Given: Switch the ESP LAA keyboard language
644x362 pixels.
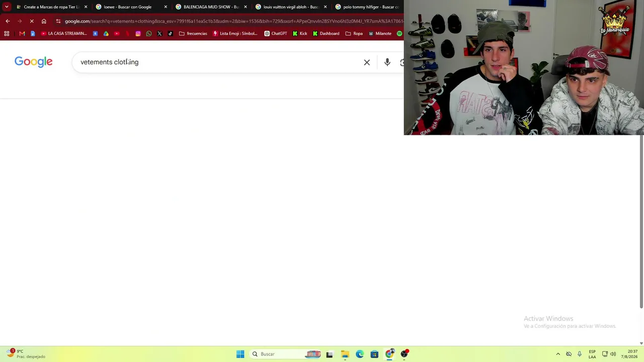Looking at the screenshot, I should 592,354.
